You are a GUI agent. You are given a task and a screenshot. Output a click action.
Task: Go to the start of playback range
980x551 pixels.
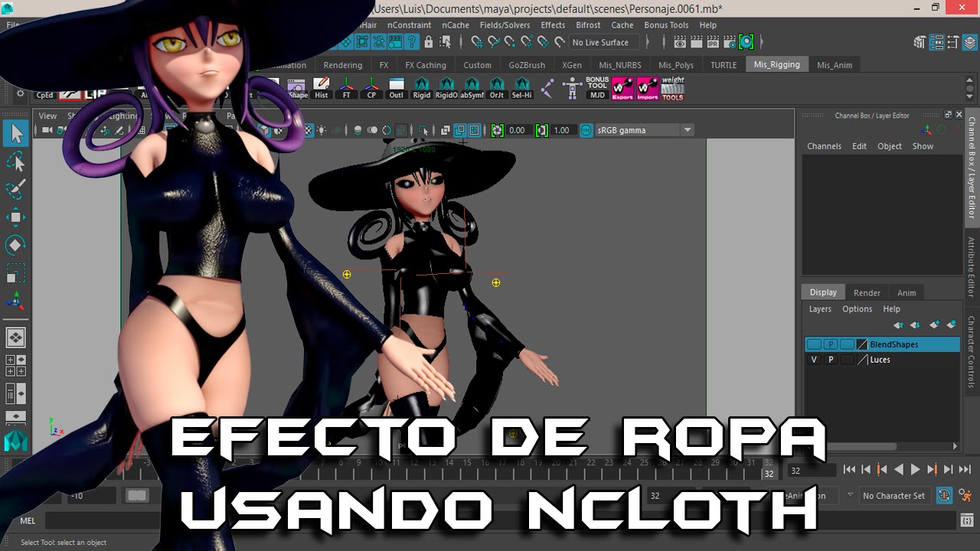849,470
